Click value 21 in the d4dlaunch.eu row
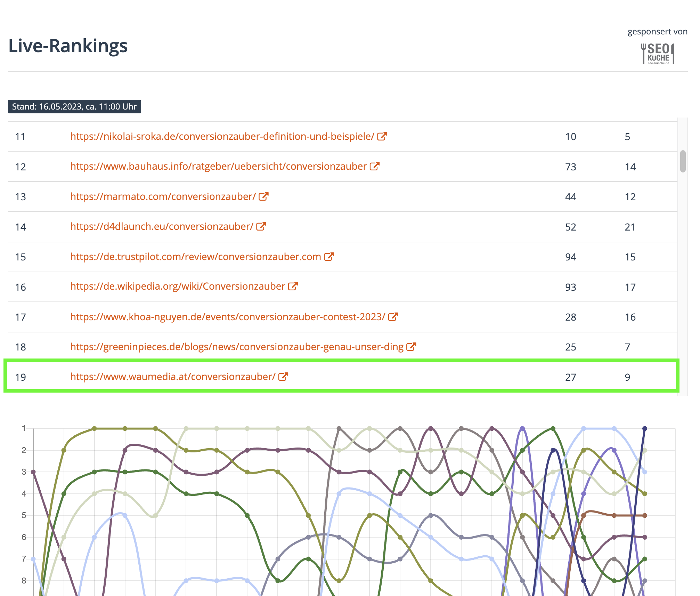 pos(630,227)
